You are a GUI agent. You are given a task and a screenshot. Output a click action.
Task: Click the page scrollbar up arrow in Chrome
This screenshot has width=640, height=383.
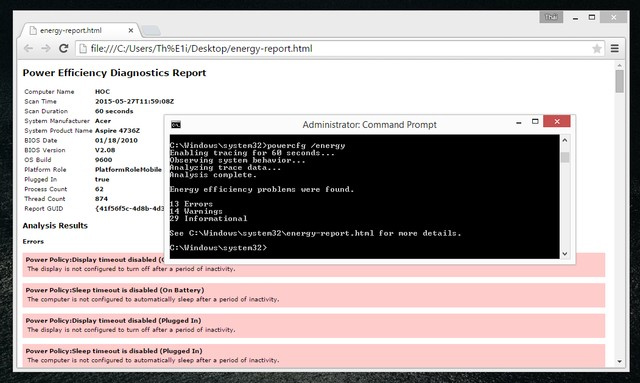coord(620,65)
